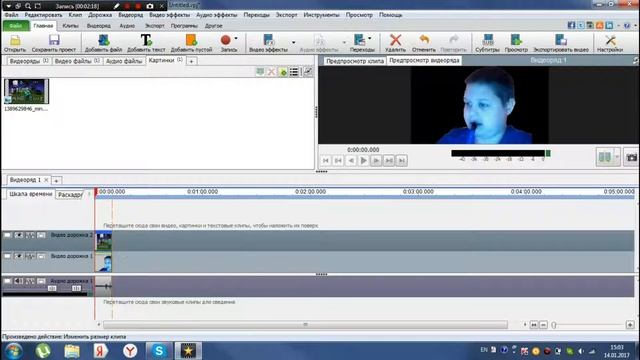Open Видео эффекты from the toolbar
This screenshot has height=360, width=640.
click(x=268, y=43)
